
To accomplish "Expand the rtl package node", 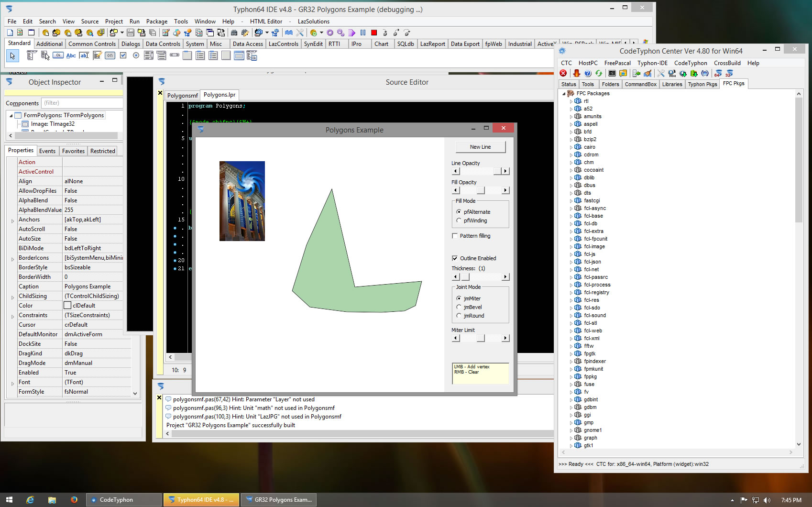I will 571,101.
